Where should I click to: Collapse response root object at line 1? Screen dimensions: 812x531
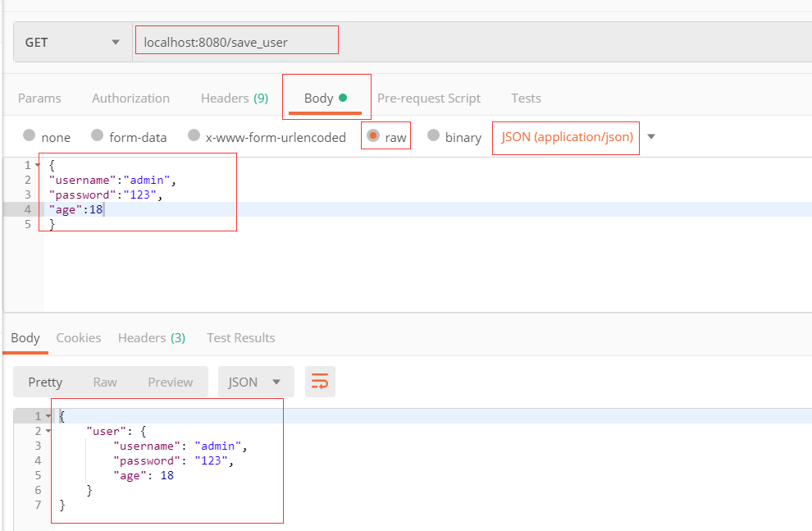coord(48,416)
